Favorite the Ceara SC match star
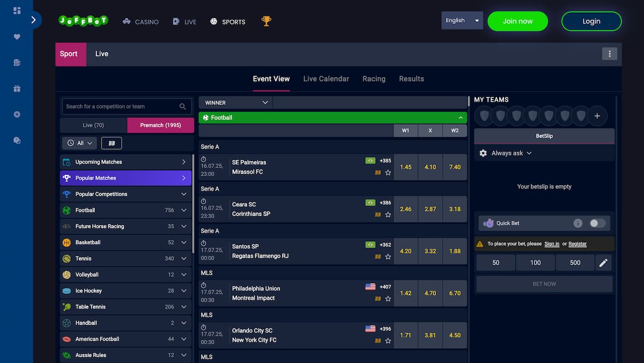The image size is (644, 363). (388, 214)
